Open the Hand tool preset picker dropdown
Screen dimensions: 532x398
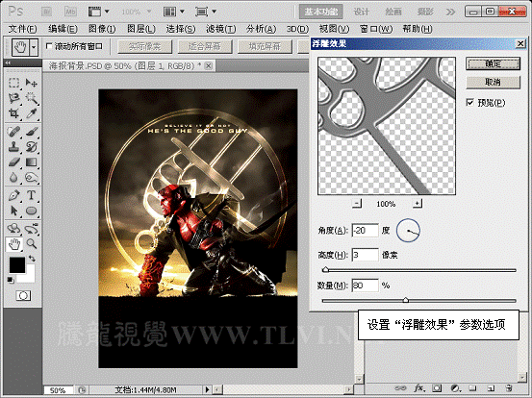coord(34,47)
